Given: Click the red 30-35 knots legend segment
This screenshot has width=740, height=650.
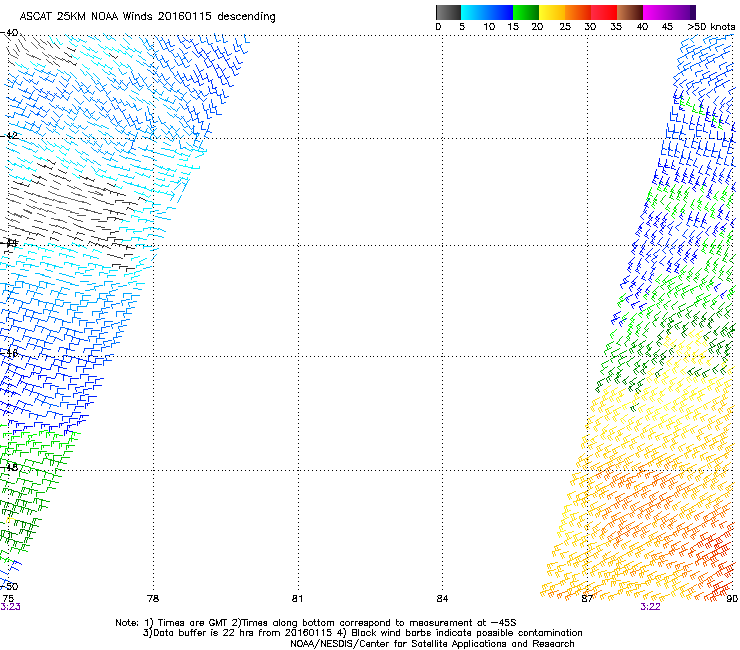Looking at the screenshot, I should coord(604,12).
